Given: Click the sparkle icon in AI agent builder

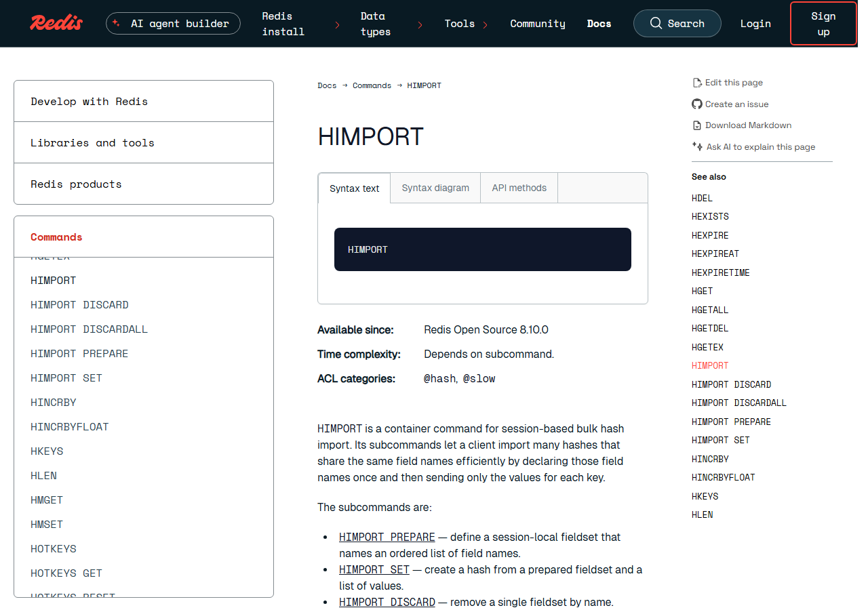Looking at the screenshot, I should click(116, 23).
